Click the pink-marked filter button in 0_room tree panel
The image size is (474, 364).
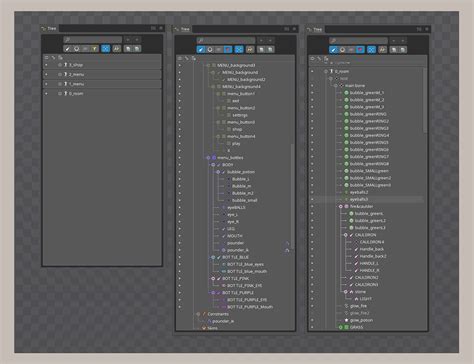click(360, 50)
